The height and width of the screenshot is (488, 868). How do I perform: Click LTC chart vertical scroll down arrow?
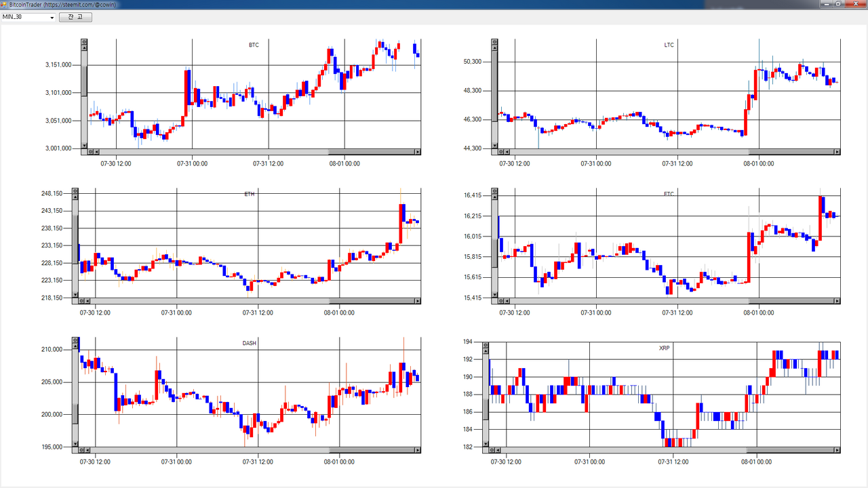(494, 145)
